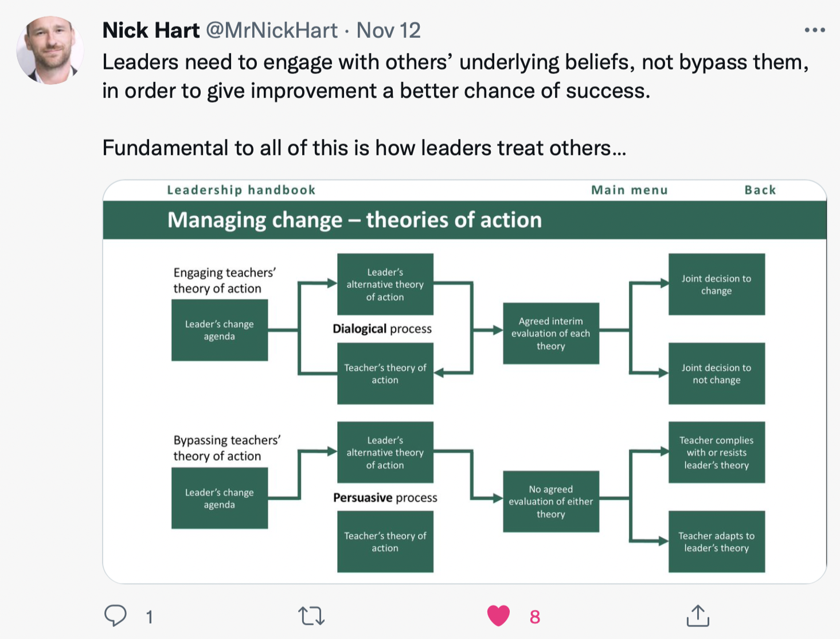Toggle the pink heart like button
The width and height of the screenshot is (840, 639).
point(498,616)
